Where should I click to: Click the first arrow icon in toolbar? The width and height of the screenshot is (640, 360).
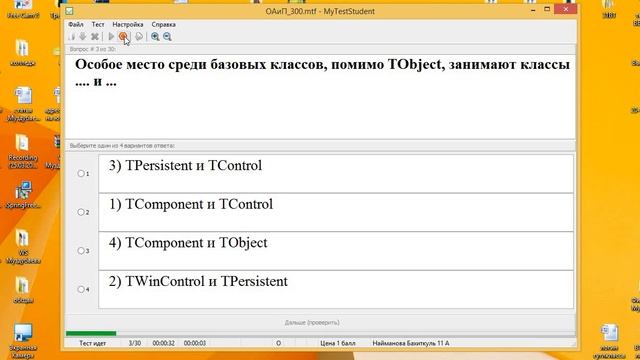72,37
